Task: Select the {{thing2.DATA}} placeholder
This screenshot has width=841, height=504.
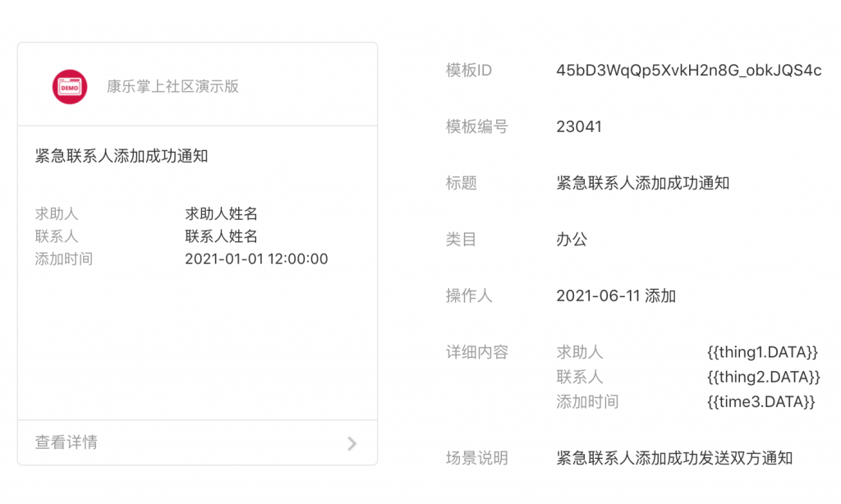Action: click(763, 377)
